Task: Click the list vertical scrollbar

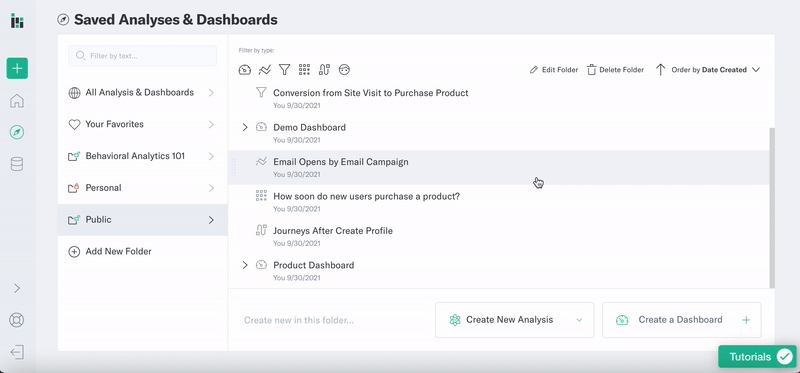Action: click(772, 207)
